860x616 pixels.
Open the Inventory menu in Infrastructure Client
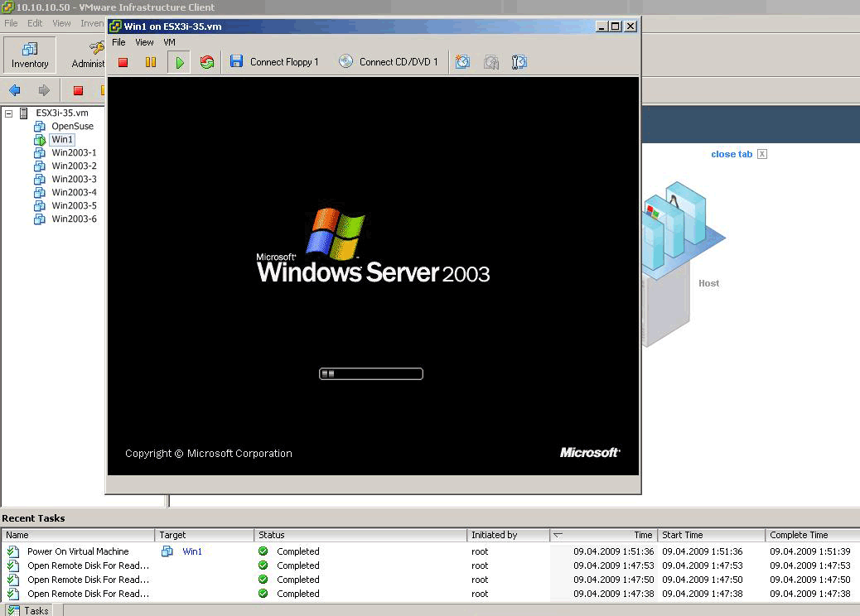point(92,23)
